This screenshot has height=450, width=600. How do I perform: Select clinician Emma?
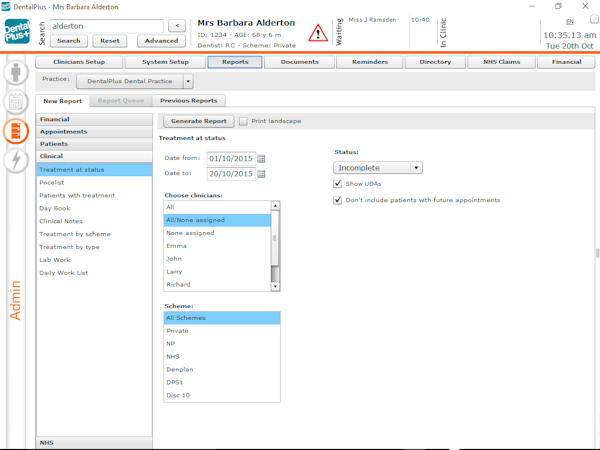(x=217, y=246)
